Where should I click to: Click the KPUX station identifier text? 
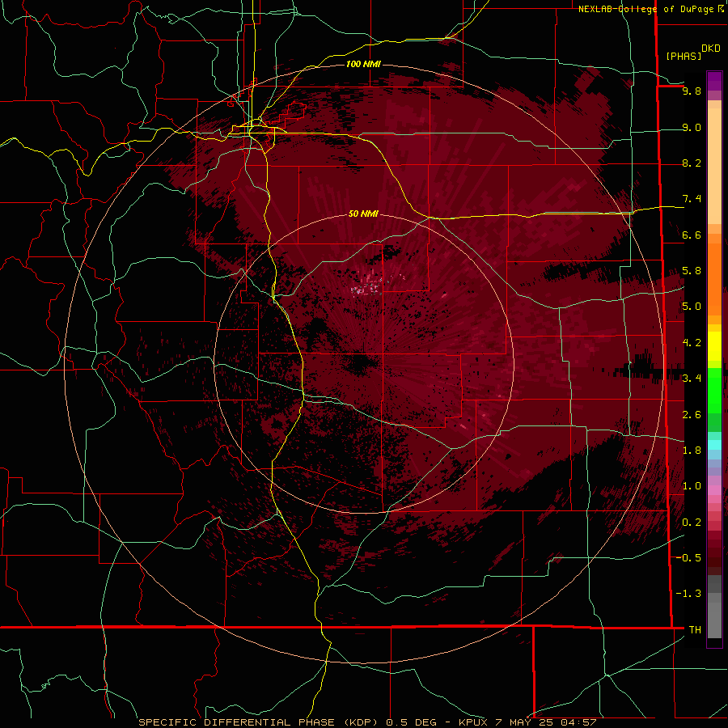pyautogui.click(x=473, y=722)
